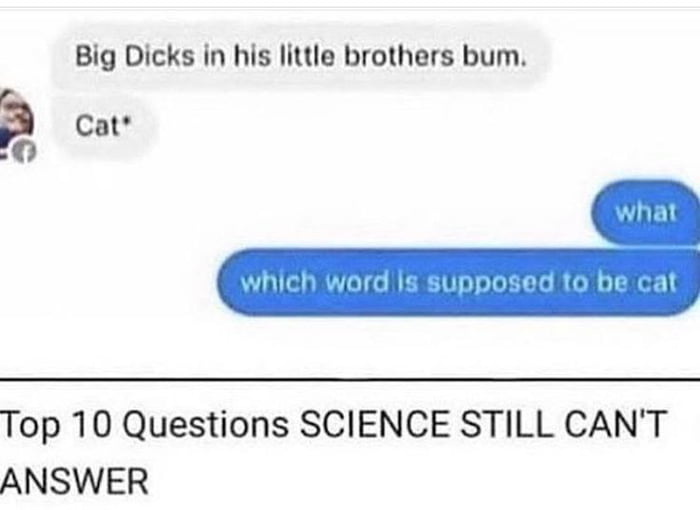This screenshot has height=510, width=700.
Task: Click the gray message ending with "bum."
Action: tap(300, 57)
